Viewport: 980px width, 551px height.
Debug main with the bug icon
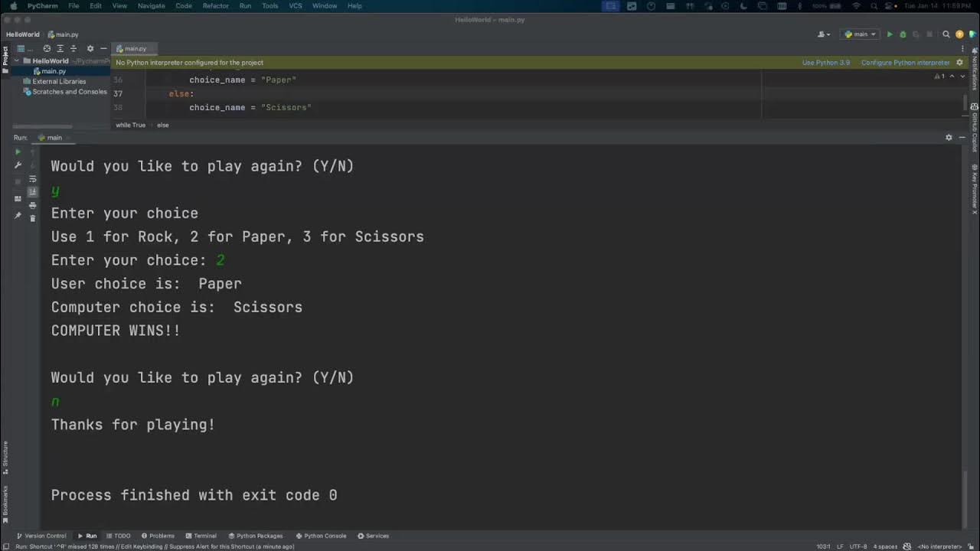pyautogui.click(x=903, y=34)
